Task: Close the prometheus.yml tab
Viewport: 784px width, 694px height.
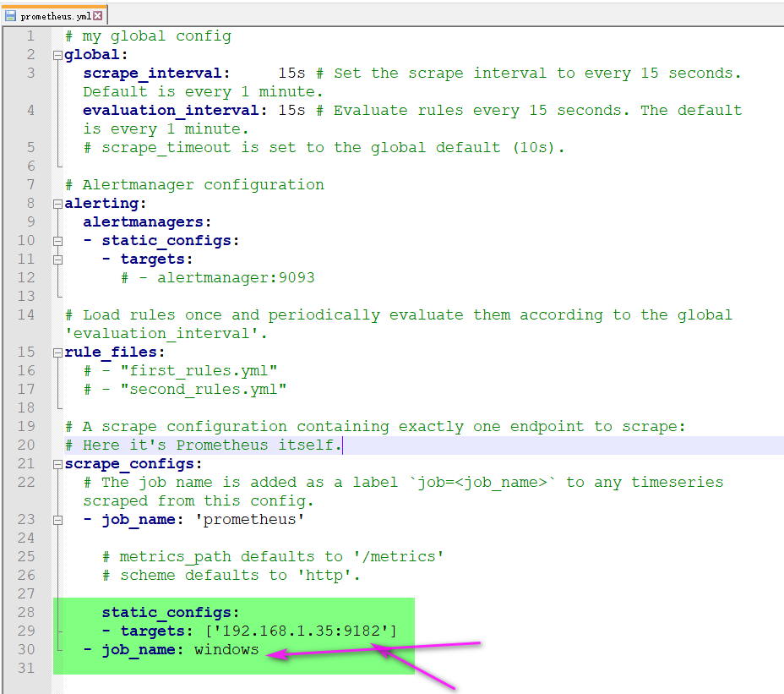Action: (x=98, y=16)
